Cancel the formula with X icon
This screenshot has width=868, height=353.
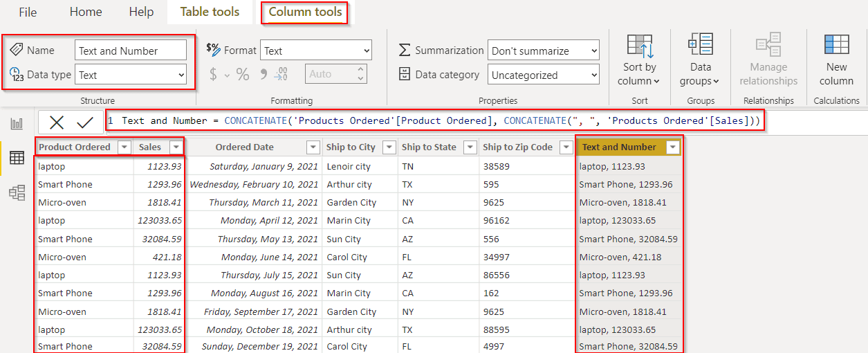[x=57, y=123]
